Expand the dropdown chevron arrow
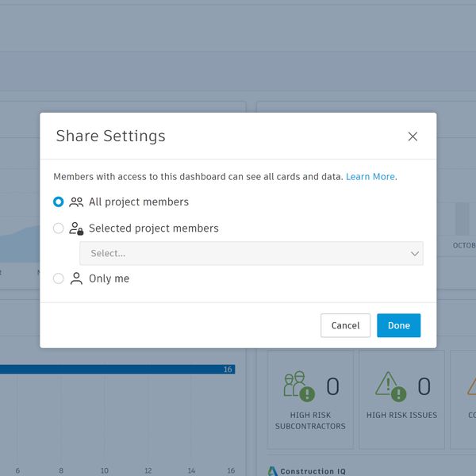Image resolution: width=476 pixels, height=476 pixels. [414, 253]
